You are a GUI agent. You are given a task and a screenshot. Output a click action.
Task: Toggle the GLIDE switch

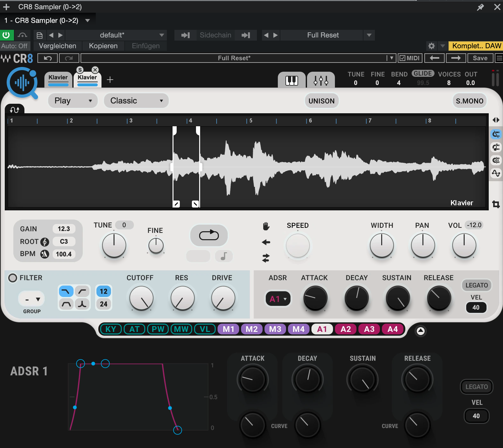423,73
